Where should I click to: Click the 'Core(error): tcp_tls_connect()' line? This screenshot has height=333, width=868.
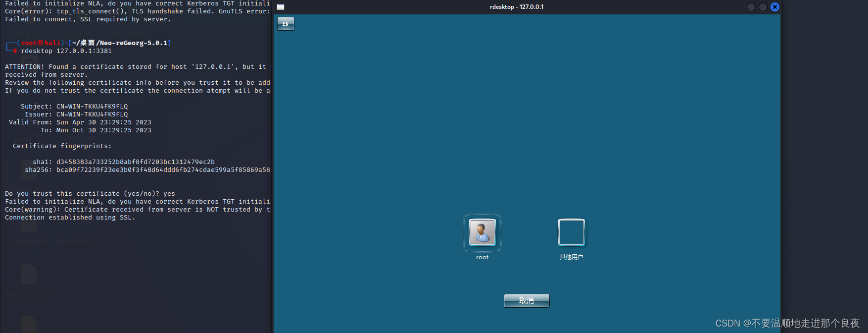tap(138, 11)
